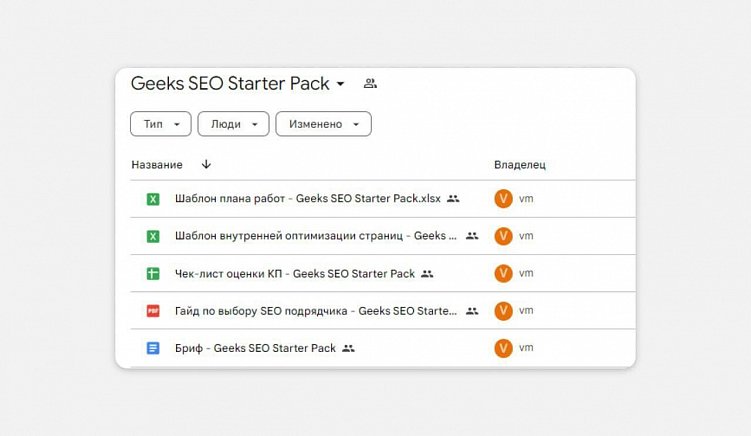751x436 pixels.
Task: Open Шаблон плана работ xlsx file
Action: coord(307,199)
